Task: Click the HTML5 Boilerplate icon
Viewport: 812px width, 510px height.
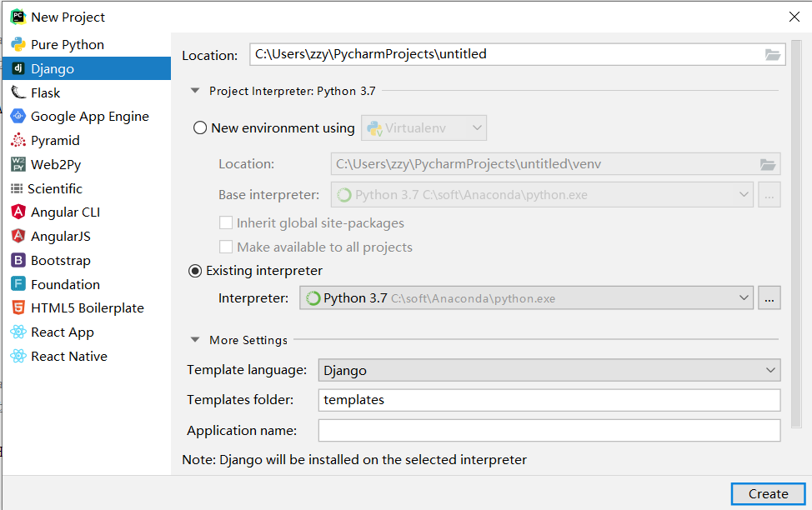Action: 18,308
